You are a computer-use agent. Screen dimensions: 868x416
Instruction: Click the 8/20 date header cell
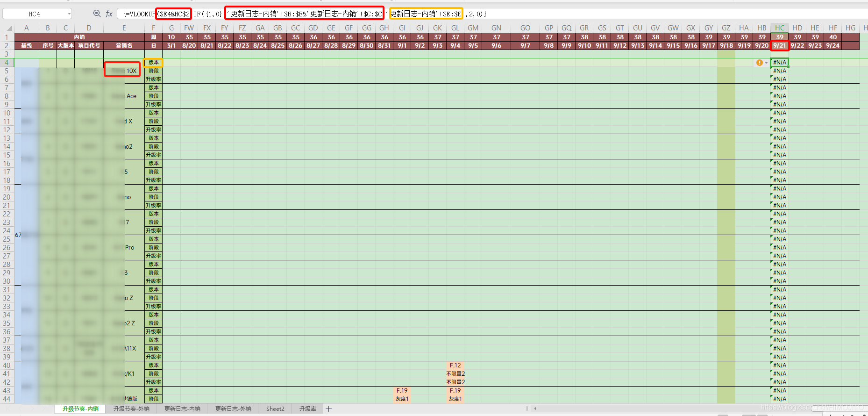(189, 46)
